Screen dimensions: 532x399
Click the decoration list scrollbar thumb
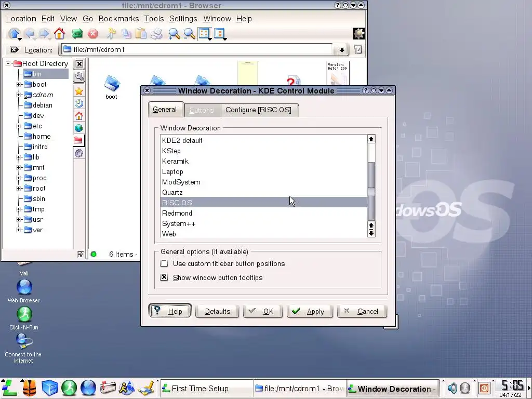click(x=371, y=191)
